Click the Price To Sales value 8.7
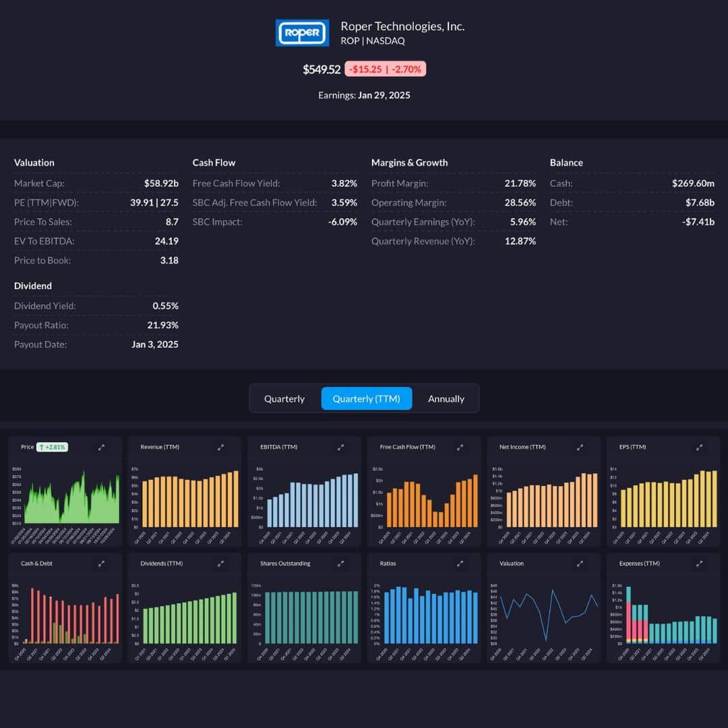The width and height of the screenshot is (728, 728). (x=172, y=222)
